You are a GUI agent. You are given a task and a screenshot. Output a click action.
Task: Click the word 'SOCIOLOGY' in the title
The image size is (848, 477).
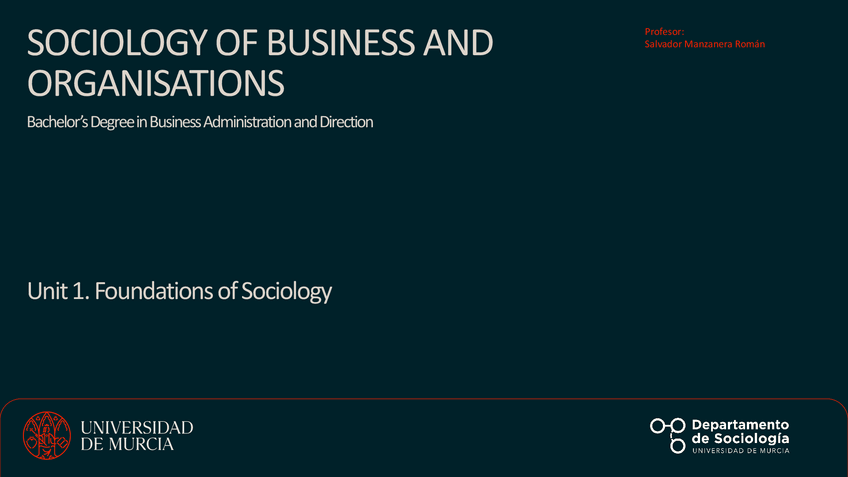[109, 44]
